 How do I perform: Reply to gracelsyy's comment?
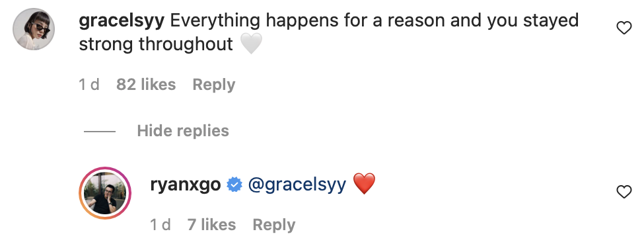click(214, 85)
